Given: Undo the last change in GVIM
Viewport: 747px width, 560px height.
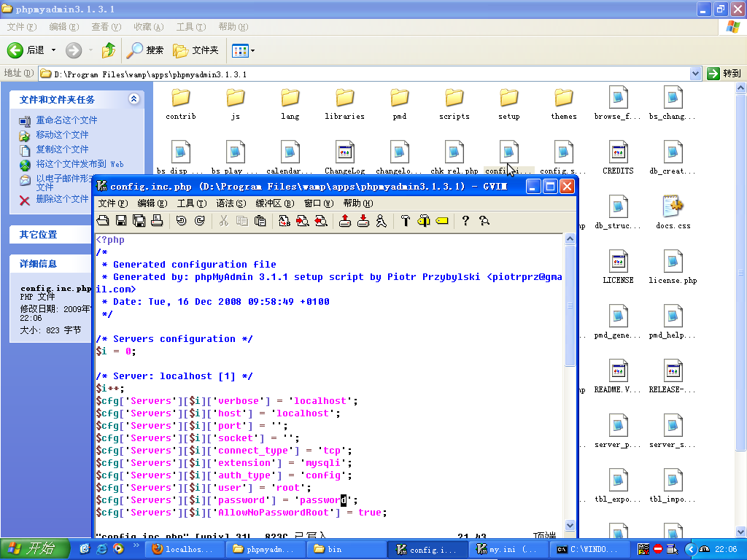Looking at the screenshot, I should 181,220.
